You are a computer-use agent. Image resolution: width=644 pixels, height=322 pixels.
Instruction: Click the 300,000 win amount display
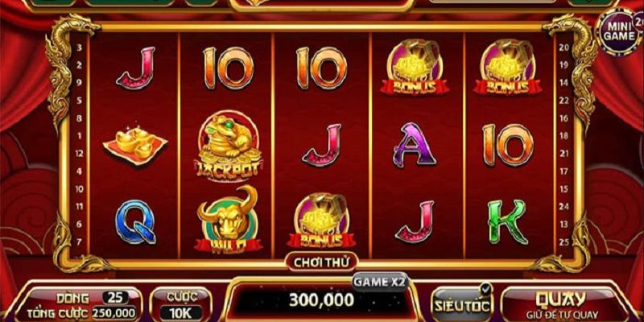pyautogui.click(x=321, y=299)
